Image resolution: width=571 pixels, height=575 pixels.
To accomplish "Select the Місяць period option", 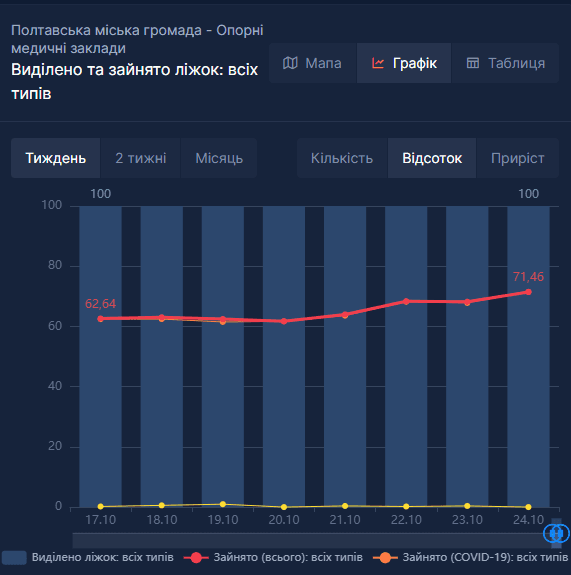I will tap(219, 158).
